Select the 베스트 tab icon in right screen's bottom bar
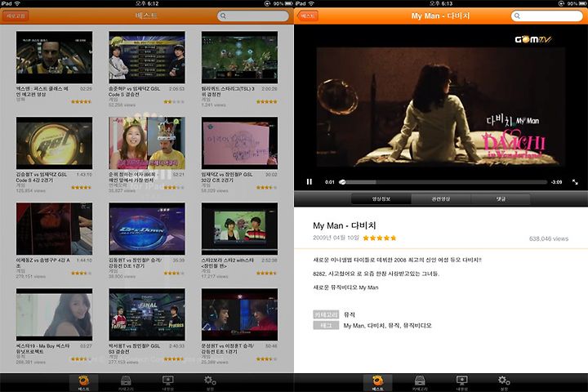Screen dimensions: 588x392 377,383
